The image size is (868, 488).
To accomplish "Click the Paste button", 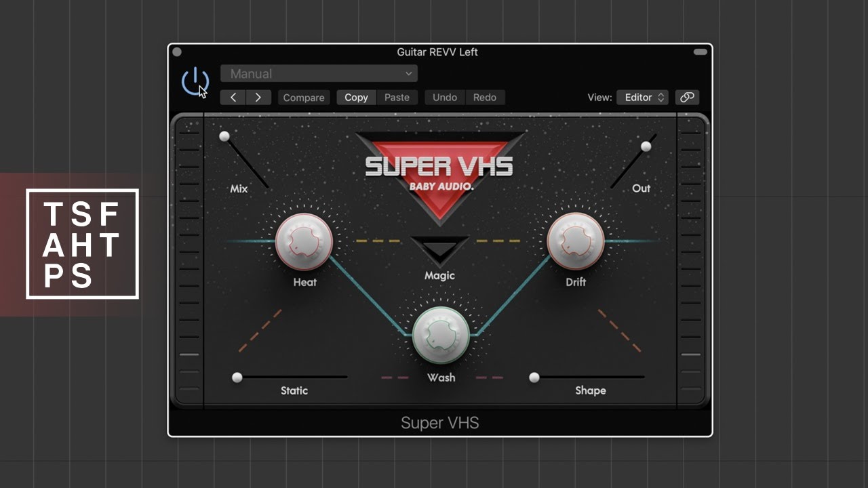I will pos(397,98).
